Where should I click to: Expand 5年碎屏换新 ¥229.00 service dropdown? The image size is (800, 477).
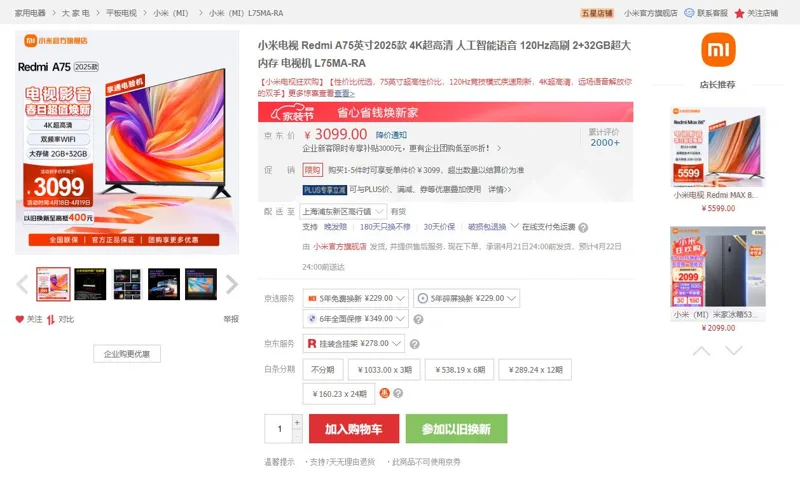466,298
